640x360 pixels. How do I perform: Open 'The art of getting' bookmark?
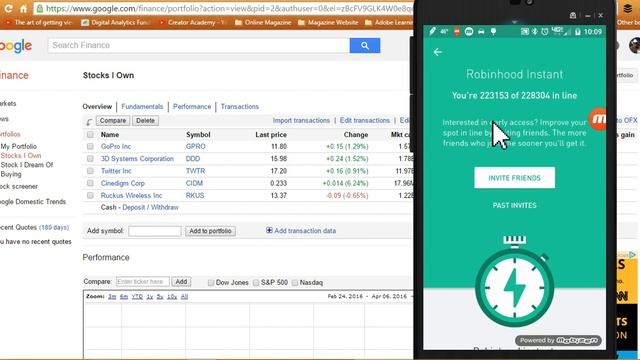[39, 22]
